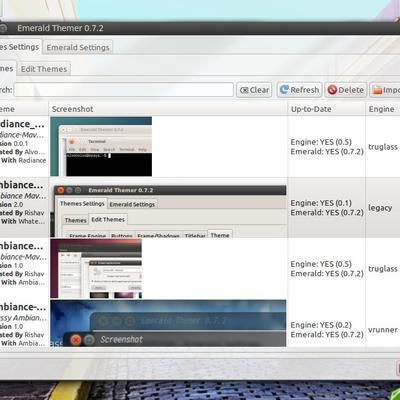Image resolution: width=400 pixels, height=400 pixels.
Task: Click the Delete button
Action: (346, 90)
